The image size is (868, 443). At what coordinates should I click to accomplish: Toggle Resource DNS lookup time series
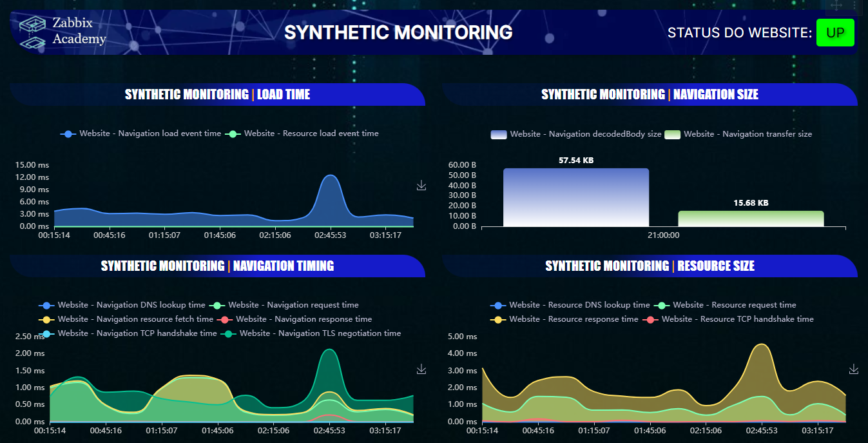570,305
